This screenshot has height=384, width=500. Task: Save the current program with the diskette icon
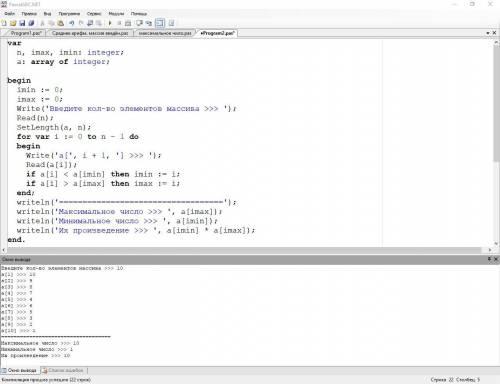point(22,23)
